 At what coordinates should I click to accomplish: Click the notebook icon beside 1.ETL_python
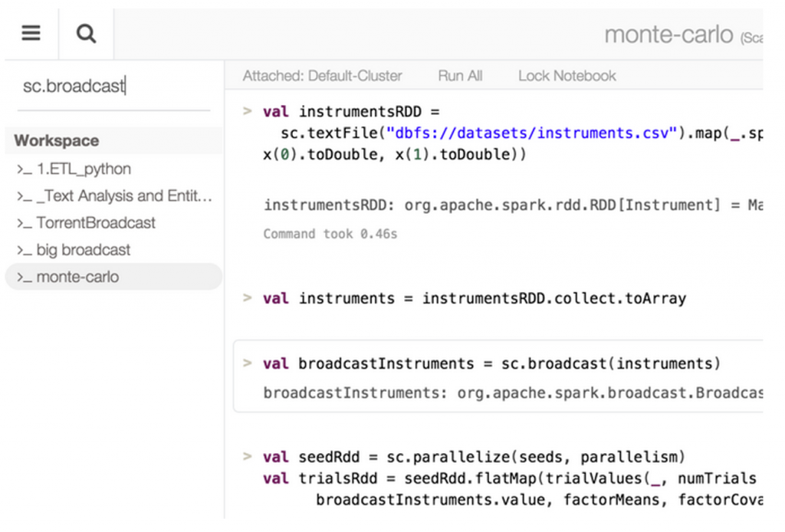coord(24,169)
